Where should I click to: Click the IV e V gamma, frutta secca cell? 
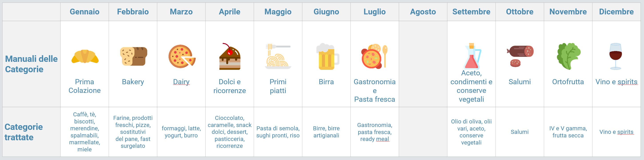click(568, 132)
